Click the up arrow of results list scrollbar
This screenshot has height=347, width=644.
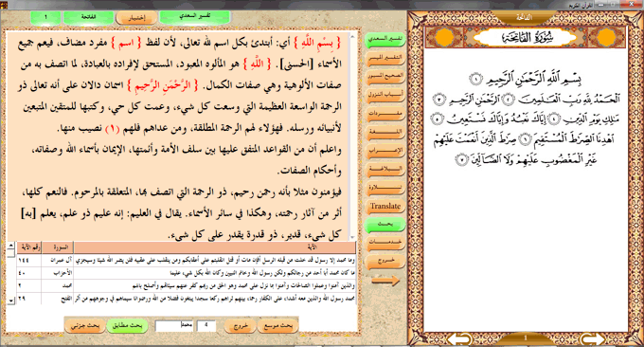click(x=11, y=246)
